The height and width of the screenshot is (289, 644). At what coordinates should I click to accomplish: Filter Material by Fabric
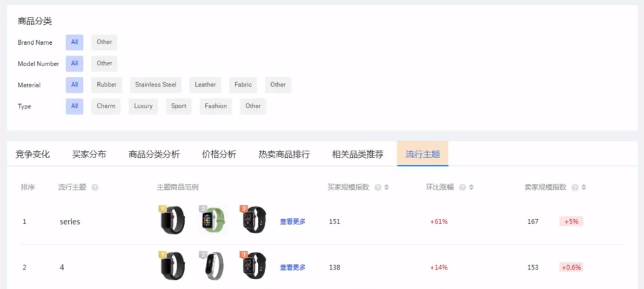coord(243,85)
